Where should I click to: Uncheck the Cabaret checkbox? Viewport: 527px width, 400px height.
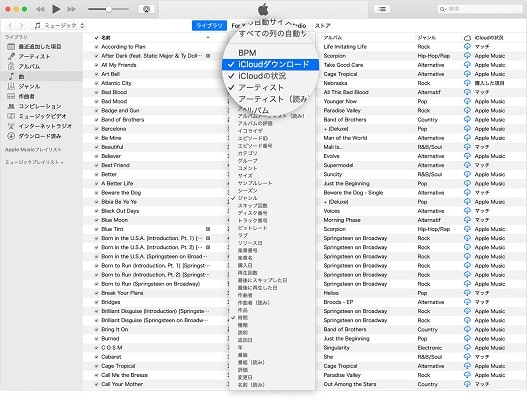tap(96, 357)
